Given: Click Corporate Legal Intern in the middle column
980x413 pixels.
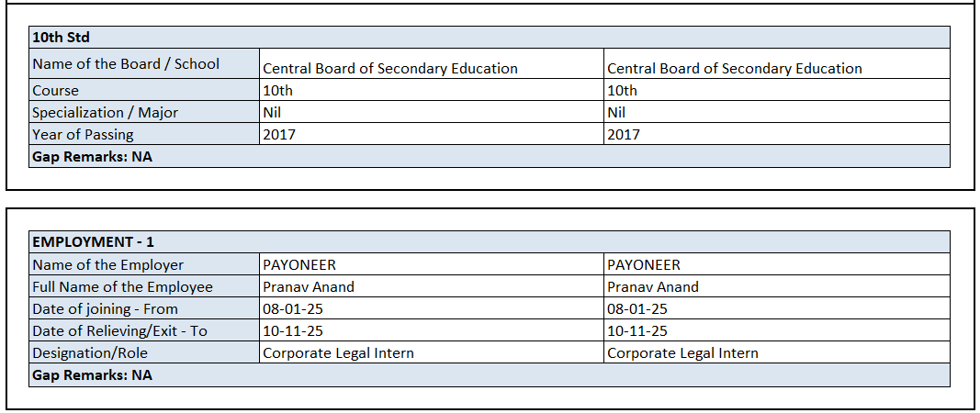Looking at the screenshot, I should tap(338, 353).
